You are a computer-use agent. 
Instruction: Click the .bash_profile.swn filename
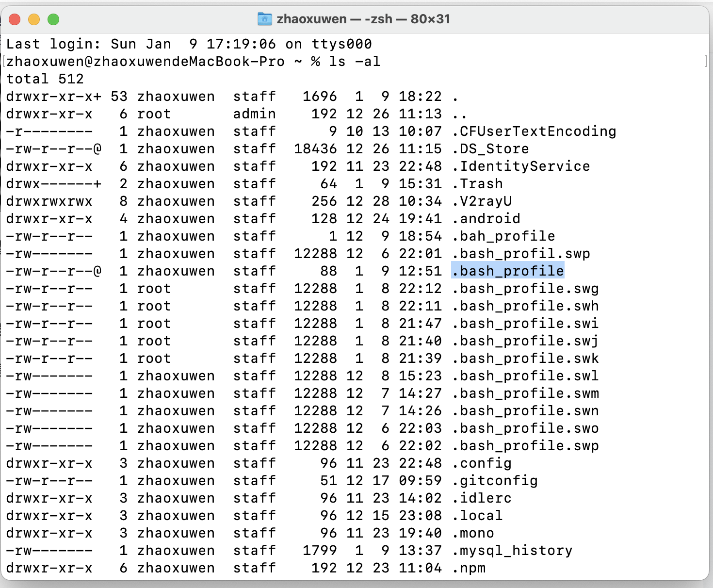[525, 410]
